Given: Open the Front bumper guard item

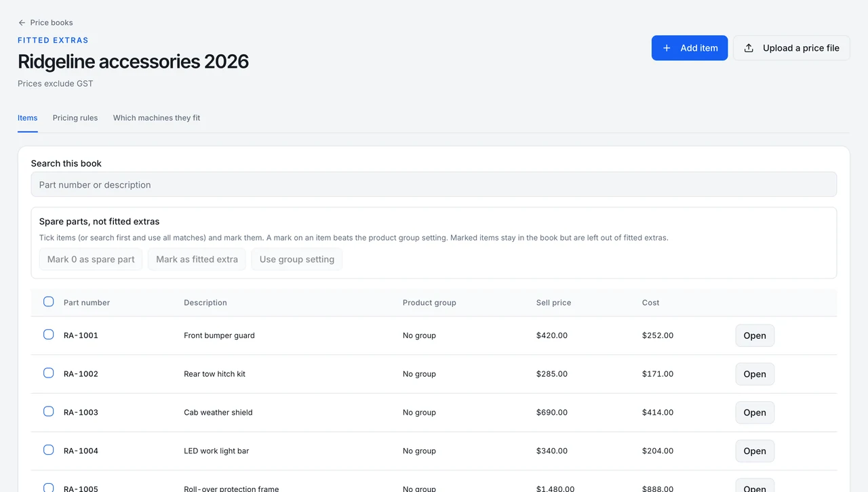Looking at the screenshot, I should point(755,335).
